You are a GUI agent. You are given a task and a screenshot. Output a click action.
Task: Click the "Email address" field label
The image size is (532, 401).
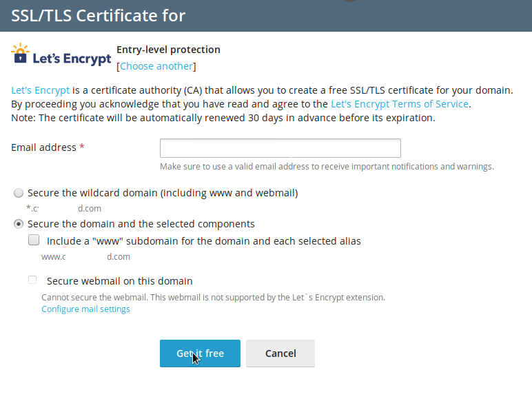click(43, 147)
